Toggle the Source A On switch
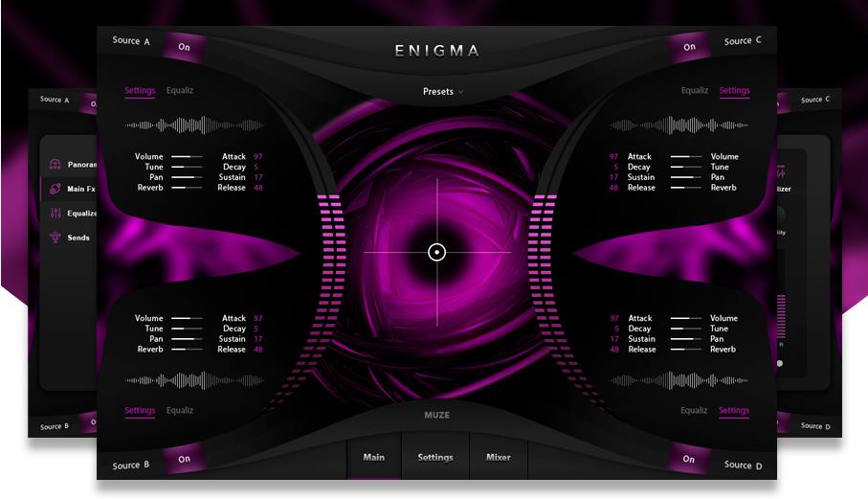Screen dimensions: 868x499 coord(185,47)
